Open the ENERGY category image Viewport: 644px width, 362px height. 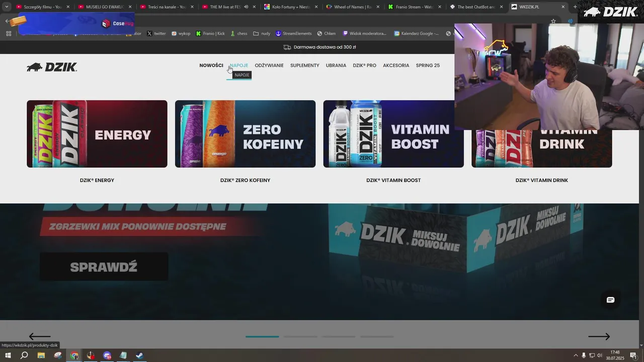tap(97, 134)
